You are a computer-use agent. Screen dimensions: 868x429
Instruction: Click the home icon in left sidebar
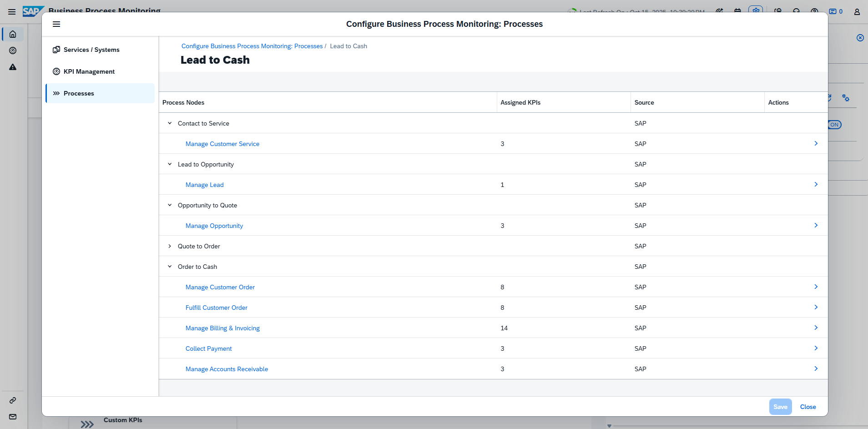pyautogui.click(x=13, y=35)
